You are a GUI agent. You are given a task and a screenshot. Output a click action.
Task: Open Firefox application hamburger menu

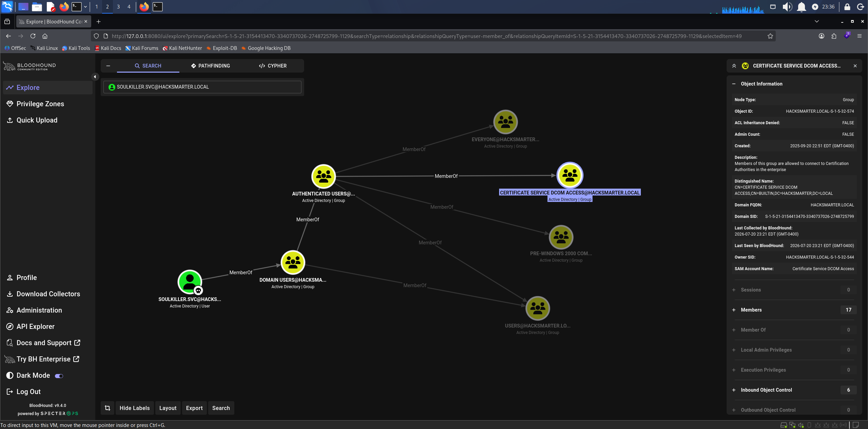pyautogui.click(x=860, y=36)
